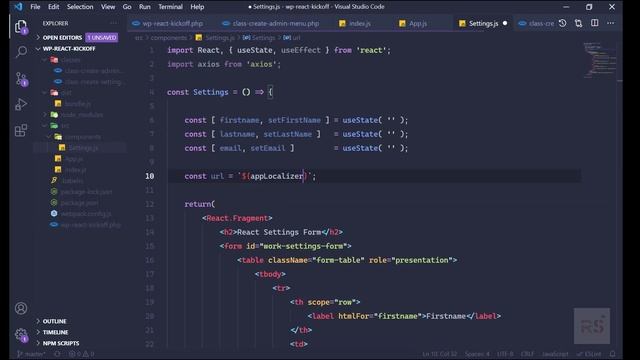640x360 pixels.
Task: Open the Extensions view
Action: click(21, 131)
